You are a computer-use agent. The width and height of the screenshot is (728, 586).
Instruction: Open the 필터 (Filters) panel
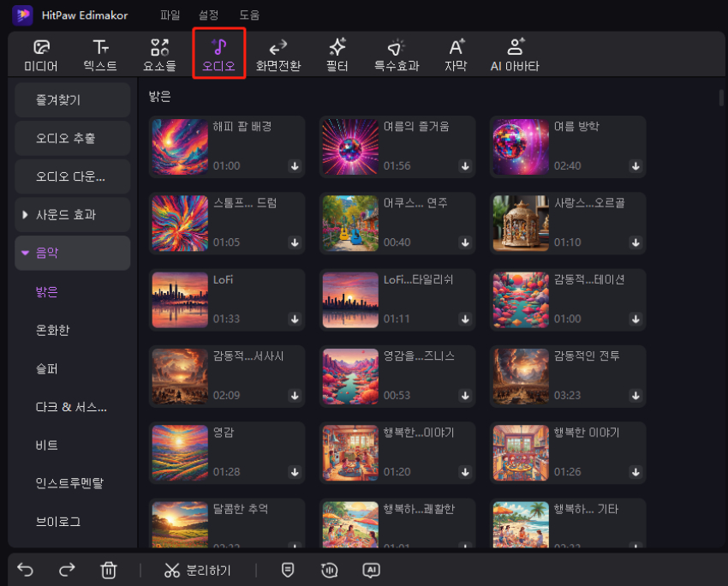tap(337, 55)
